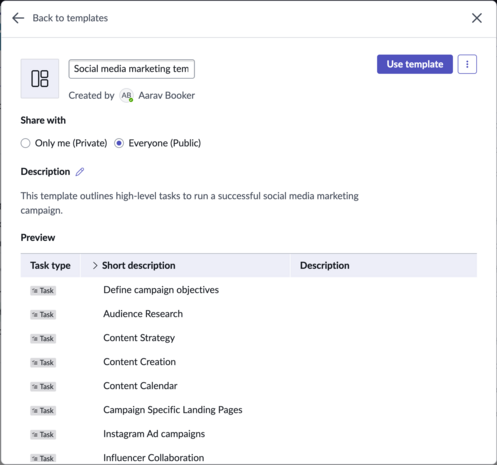Click the Task type column header

[x=50, y=265]
